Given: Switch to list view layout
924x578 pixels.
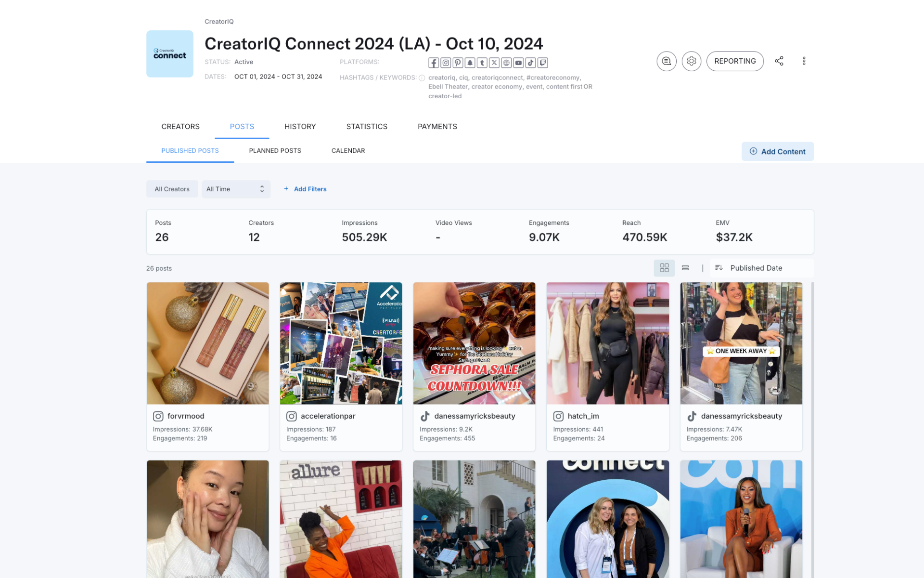Looking at the screenshot, I should tap(685, 268).
